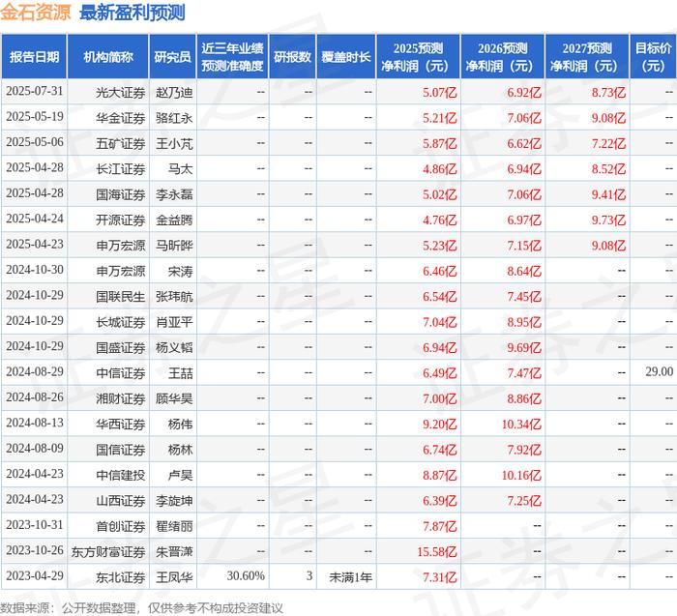Click the 30.60% accuracy value
This screenshot has width=677, height=616.
[x=246, y=575]
